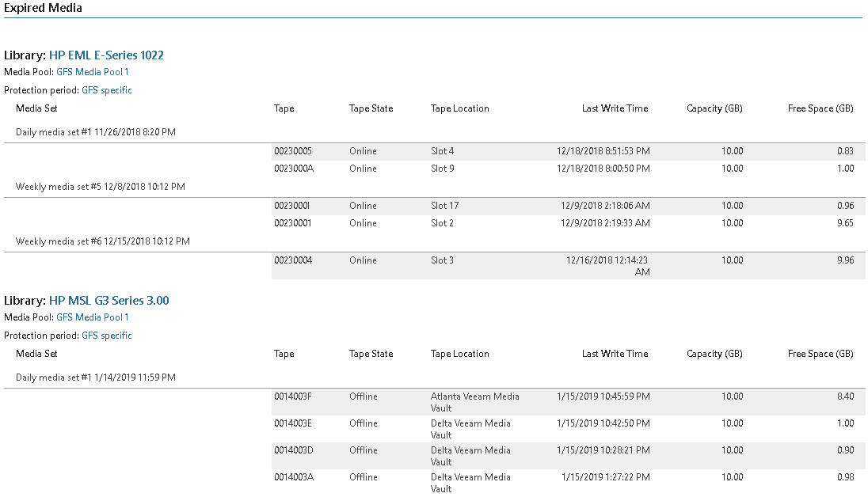Click GFS Media Pool 1 under HP EML library
The width and height of the screenshot is (868, 497).
pos(93,72)
